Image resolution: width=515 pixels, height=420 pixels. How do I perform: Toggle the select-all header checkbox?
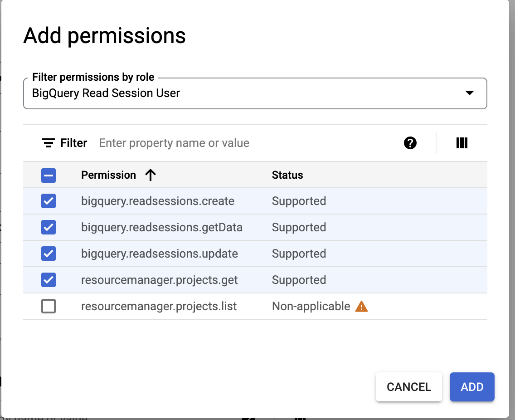click(48, 175)
